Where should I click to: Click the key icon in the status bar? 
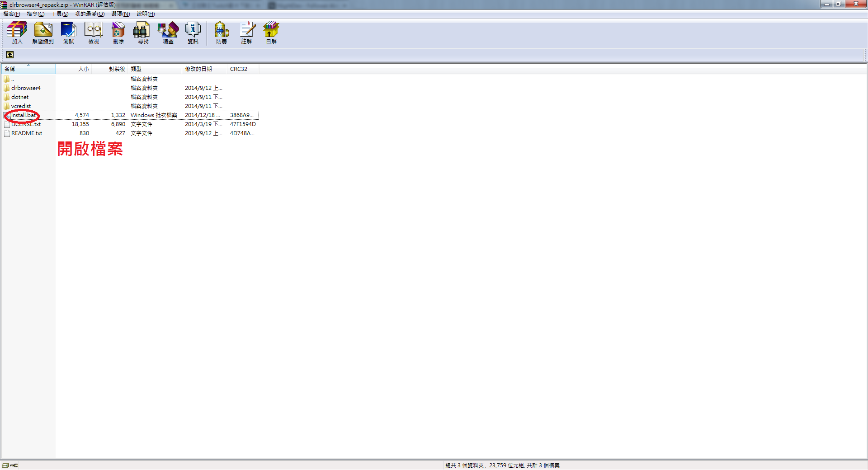pyautogui.click(x=14, y=465)
